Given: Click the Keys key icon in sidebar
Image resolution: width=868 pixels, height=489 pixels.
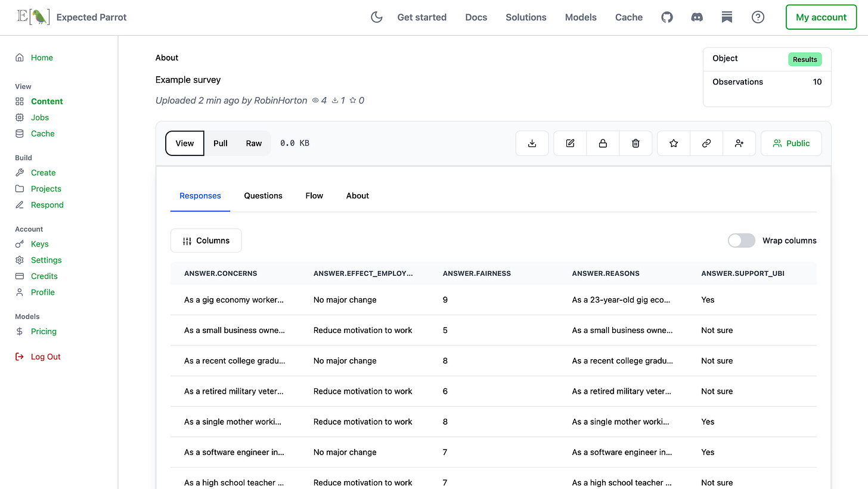Looking at the screenshot, I should tap(20, 244).
